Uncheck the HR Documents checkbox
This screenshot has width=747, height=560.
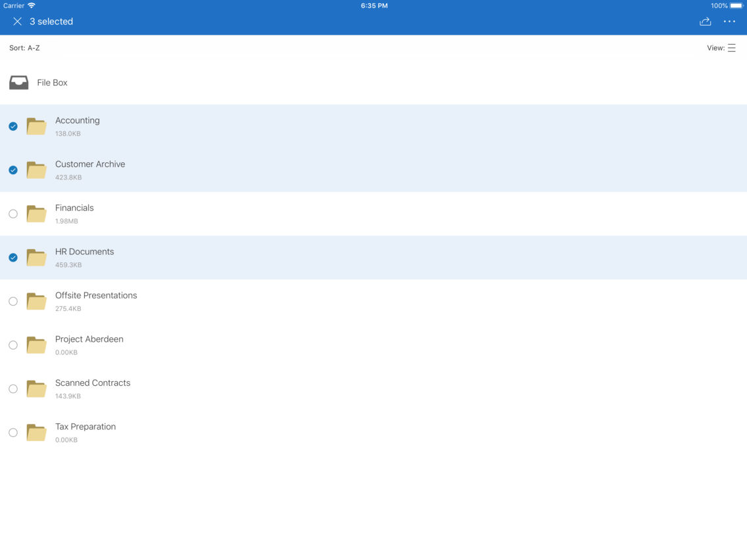(x=12, y=257)
